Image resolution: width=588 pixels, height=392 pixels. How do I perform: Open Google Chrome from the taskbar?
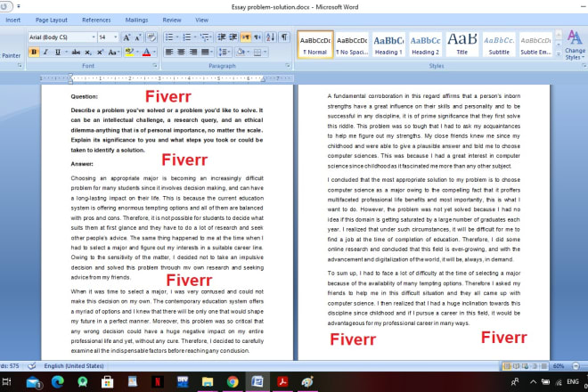click(233, 382)
